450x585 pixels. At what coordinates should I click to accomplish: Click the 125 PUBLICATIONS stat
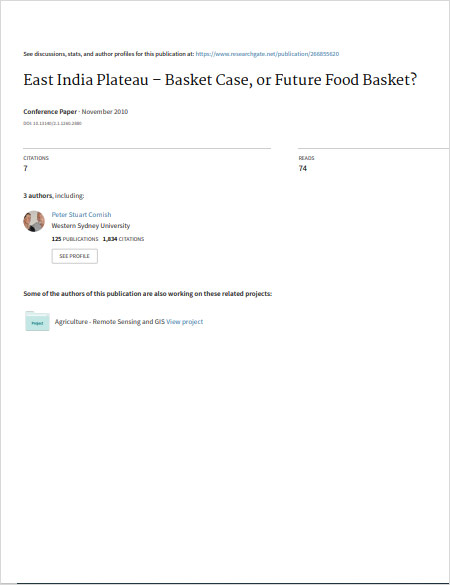[75, 239]
